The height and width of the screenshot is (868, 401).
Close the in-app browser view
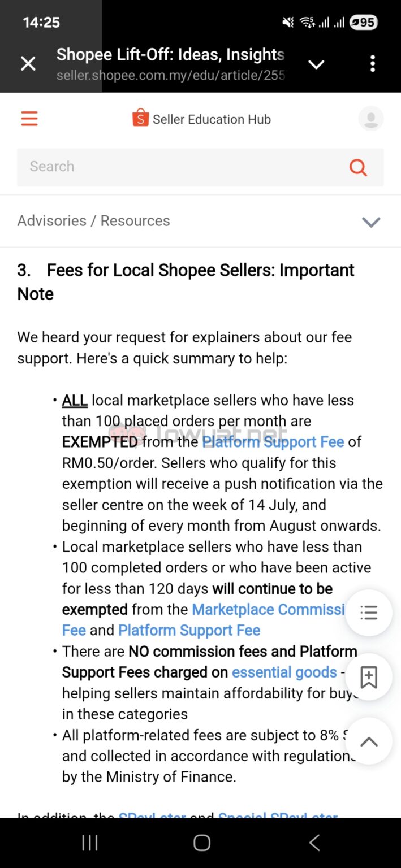pos(28,63)
